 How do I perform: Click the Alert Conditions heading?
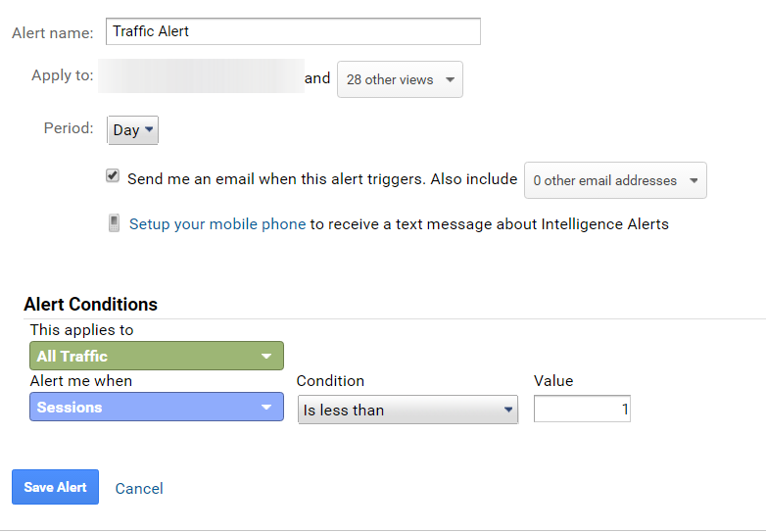[x=90, y=305]
